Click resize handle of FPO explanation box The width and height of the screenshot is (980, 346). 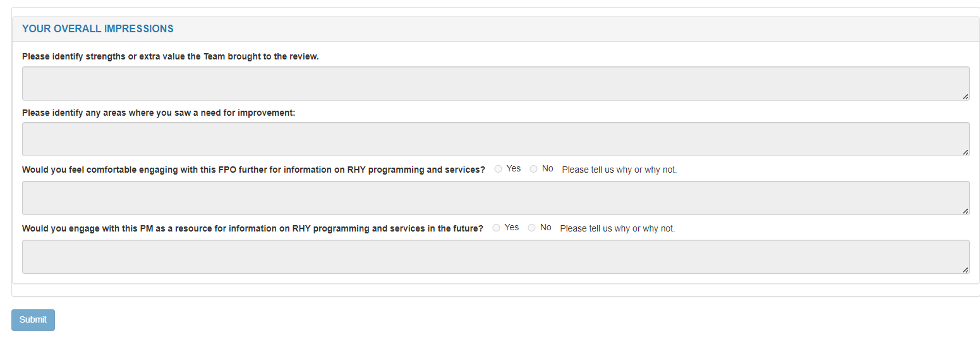click(x=965, y=211)
